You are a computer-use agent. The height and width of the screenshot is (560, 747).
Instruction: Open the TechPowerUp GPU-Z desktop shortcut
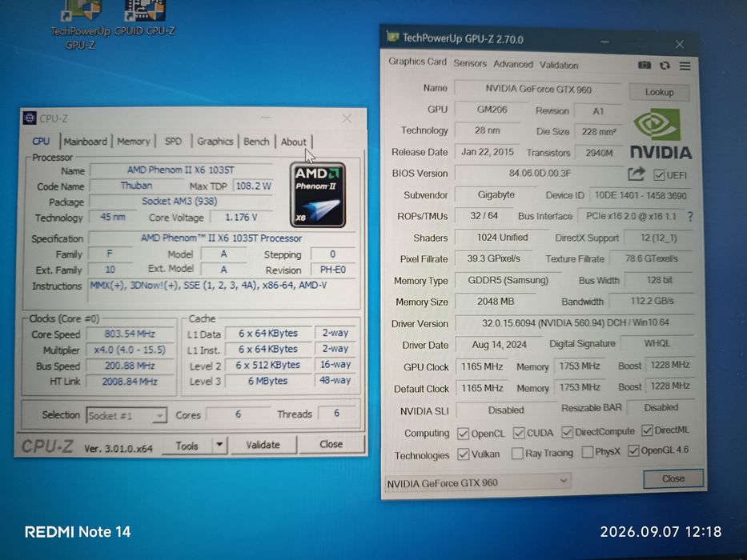(x=80, y=24)
